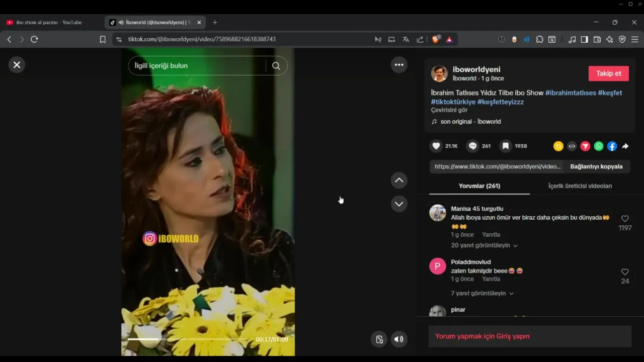Send to friends via red arrow icon
This screenshot has width=644, height=362.
pyautogui.click(x=585, y=146)
